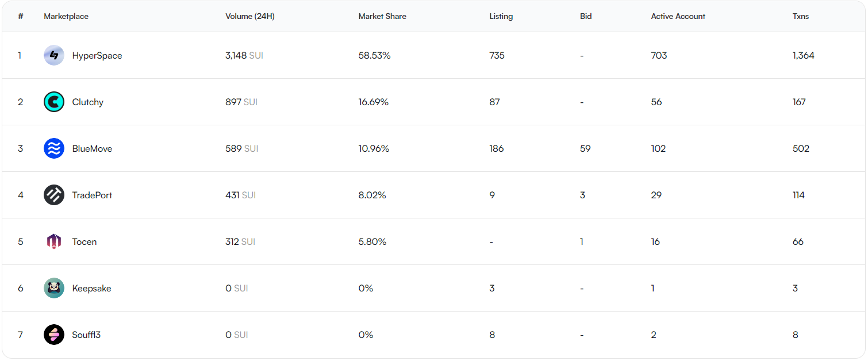
Task: Select Clutchy's 897 SUI volume cell
Action: (241, 102)
